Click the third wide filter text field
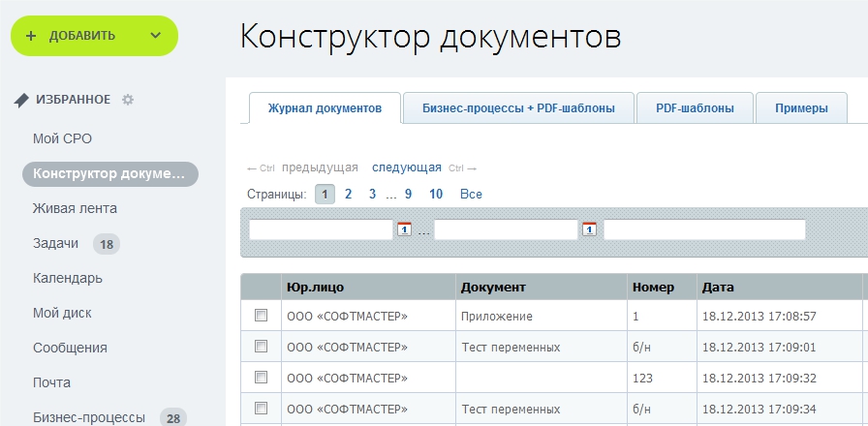This screenshot has width=868, height=426. click(x=704, y=229)
